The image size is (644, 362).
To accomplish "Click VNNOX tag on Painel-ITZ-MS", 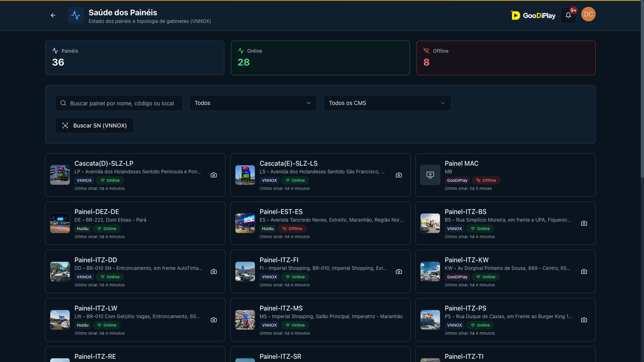I will (269, 325).
